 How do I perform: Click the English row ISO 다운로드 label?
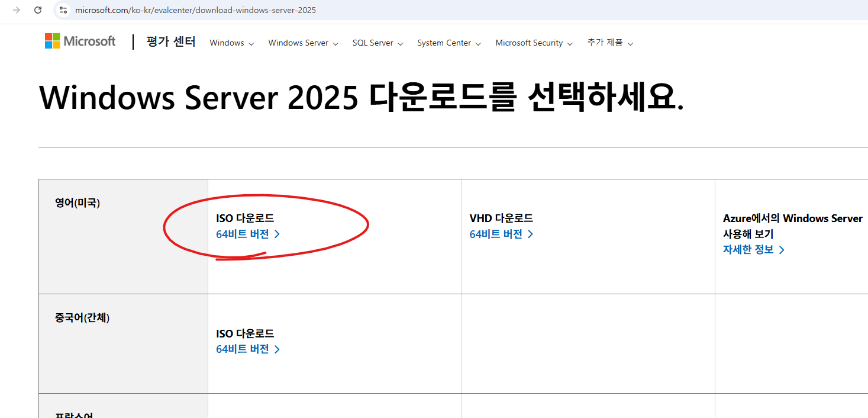click(245, 218)
